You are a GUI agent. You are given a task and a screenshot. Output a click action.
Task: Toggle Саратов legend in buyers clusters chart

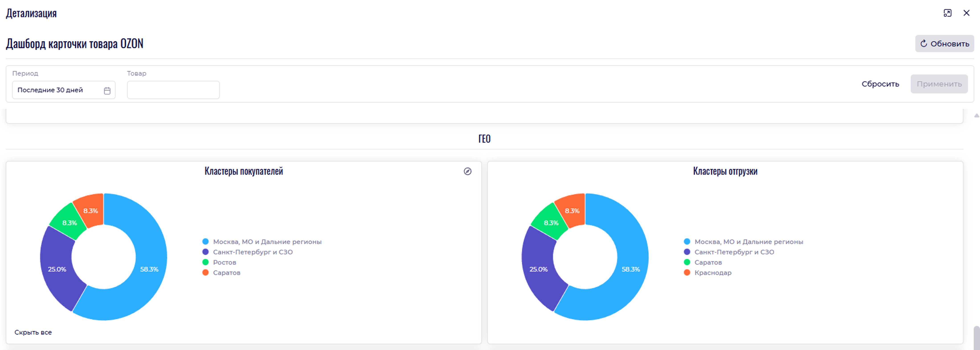point(226,272)
